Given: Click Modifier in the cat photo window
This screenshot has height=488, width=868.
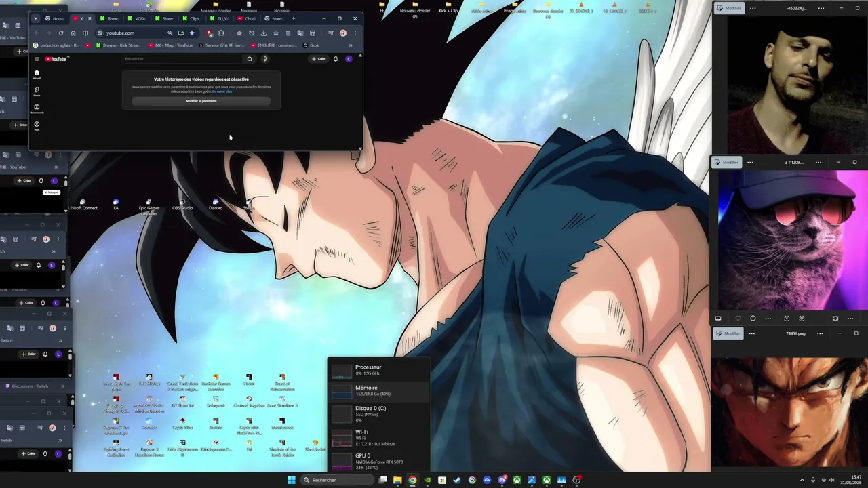Looking at the screenshot, I should [727, 163].
